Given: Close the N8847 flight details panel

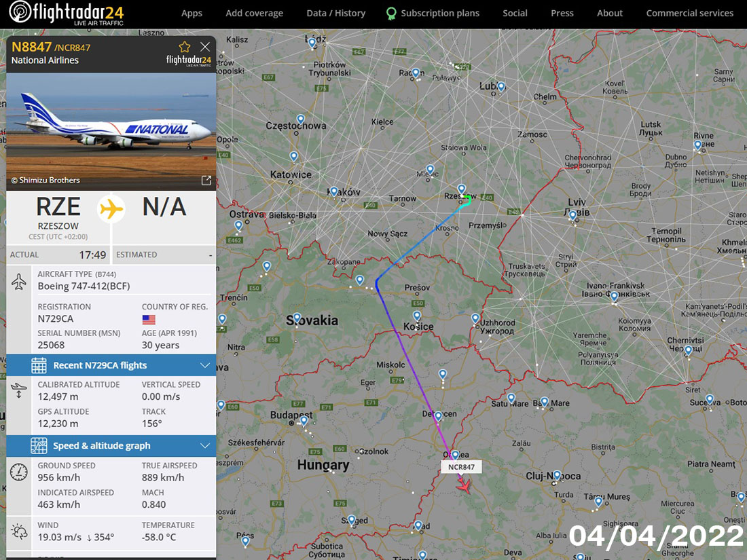Looking at the screenshot, I should tap(205, 47).
